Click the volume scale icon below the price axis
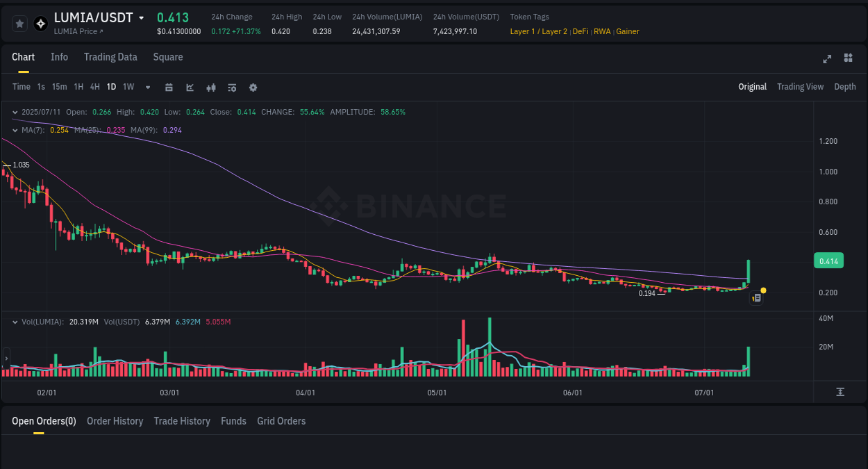The width and height of the screenshot is (868, 469). 842,392
